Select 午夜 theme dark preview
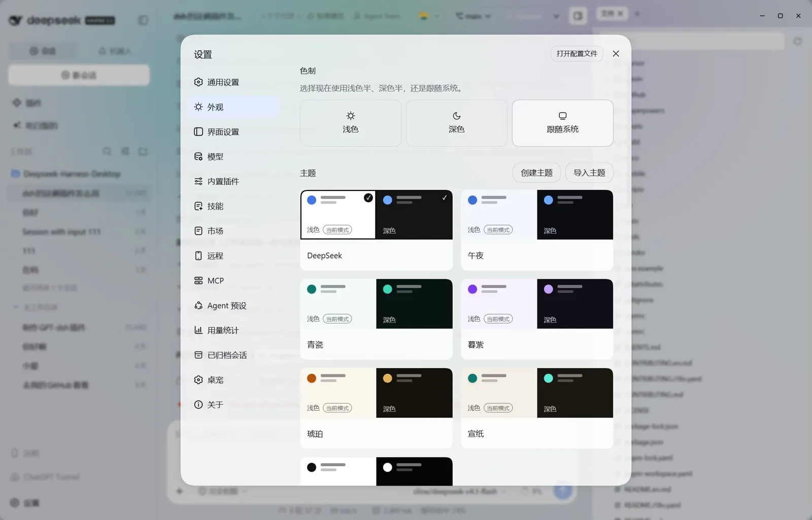Screen dimensions: 812x520 coord(575,215)
